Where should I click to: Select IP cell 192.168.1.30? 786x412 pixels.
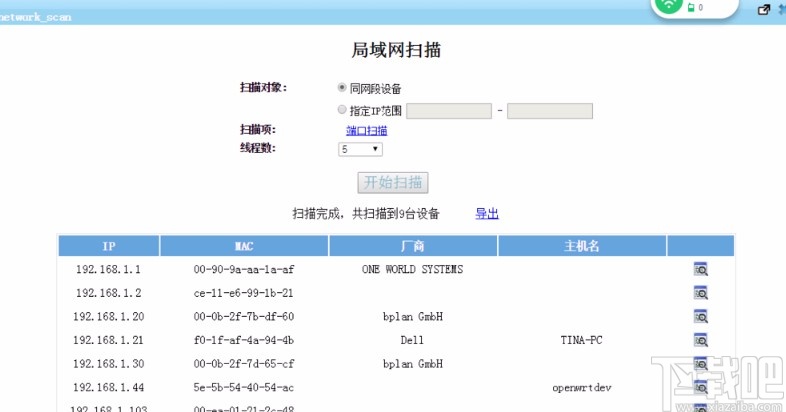108,363
